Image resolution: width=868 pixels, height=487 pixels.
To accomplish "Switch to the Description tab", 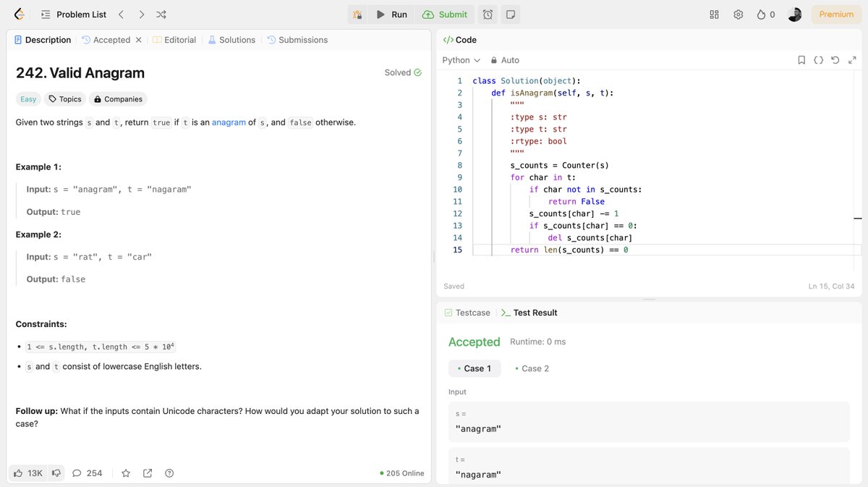I will click(x=43, y=40).
